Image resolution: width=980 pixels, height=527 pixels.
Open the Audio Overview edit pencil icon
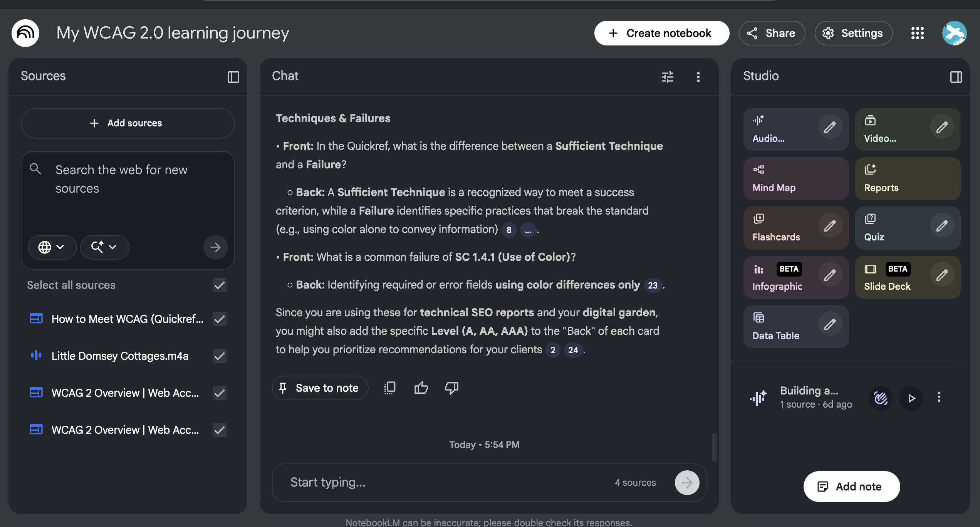click(x=830, y=126)
